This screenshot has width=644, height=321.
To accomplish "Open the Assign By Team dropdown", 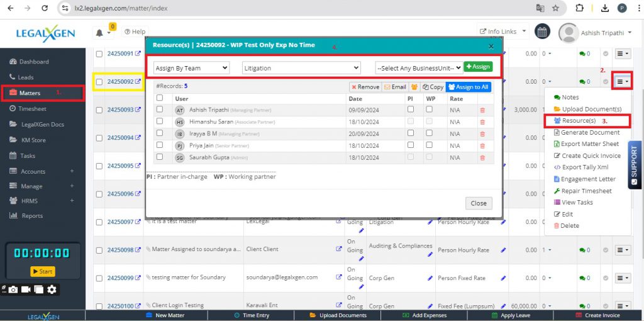I will [191, 67].
